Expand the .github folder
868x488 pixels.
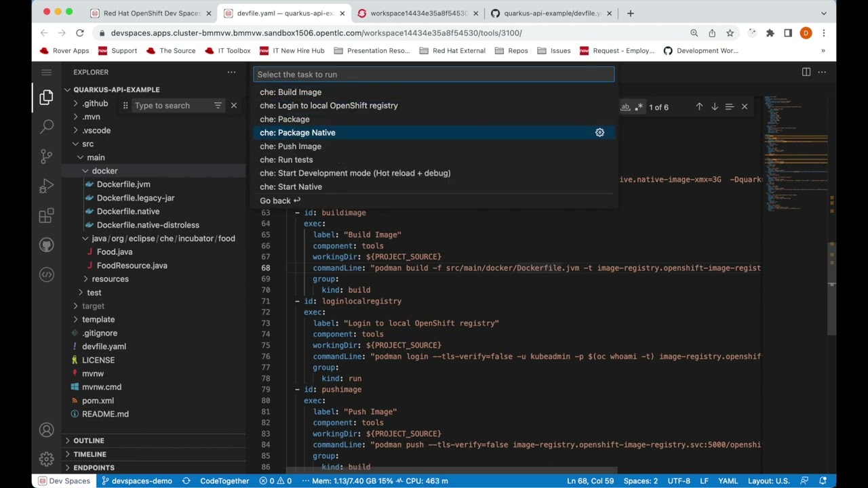tap(95, 103)
